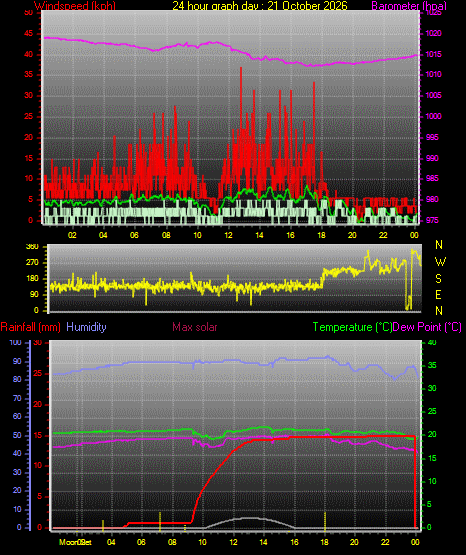This screenshot has width=466, height=555.
Task: Click the '995' barometer axis value
Action: 432,137
